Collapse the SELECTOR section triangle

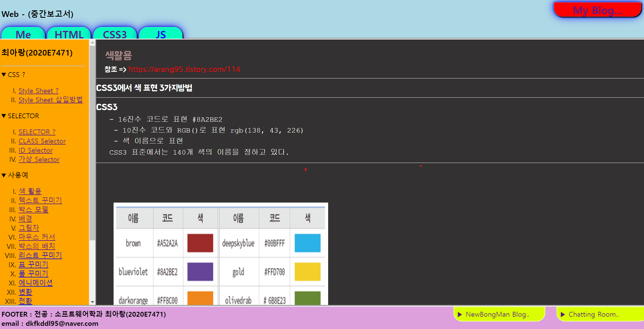(4, 116)
